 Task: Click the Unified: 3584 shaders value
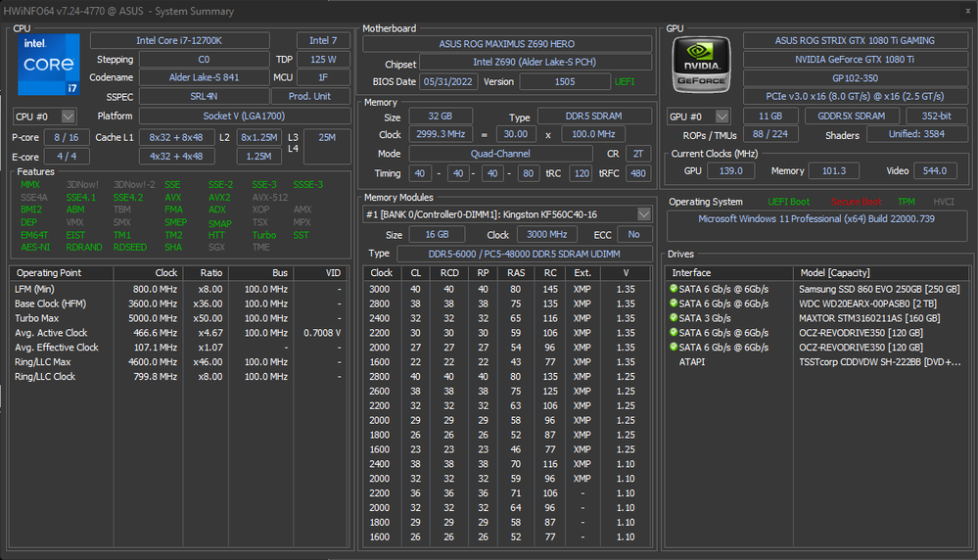916,134
